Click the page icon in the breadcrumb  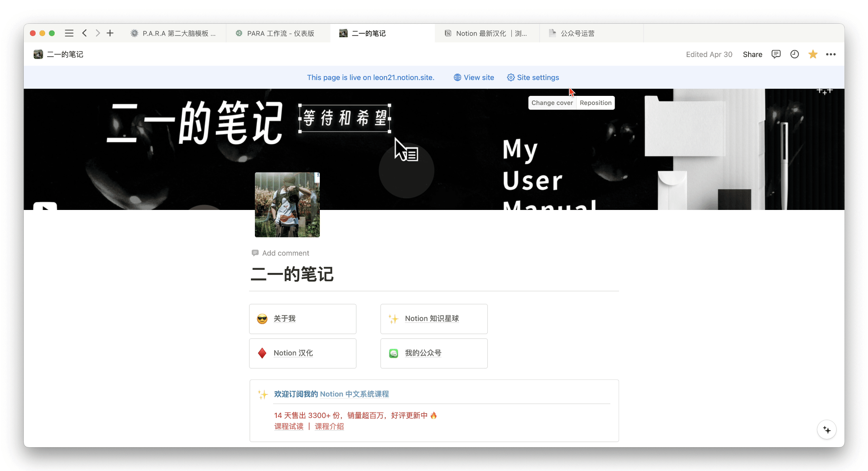click(x=38, y=54)
